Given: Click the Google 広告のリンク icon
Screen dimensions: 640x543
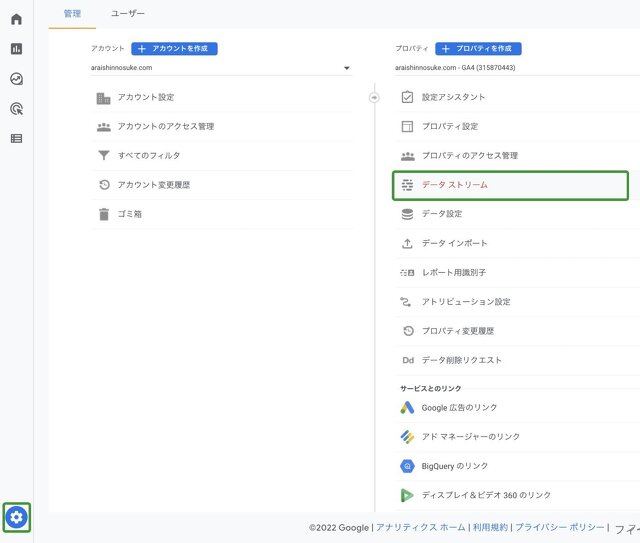Looking at the screenshot, I should click(407, 408).
